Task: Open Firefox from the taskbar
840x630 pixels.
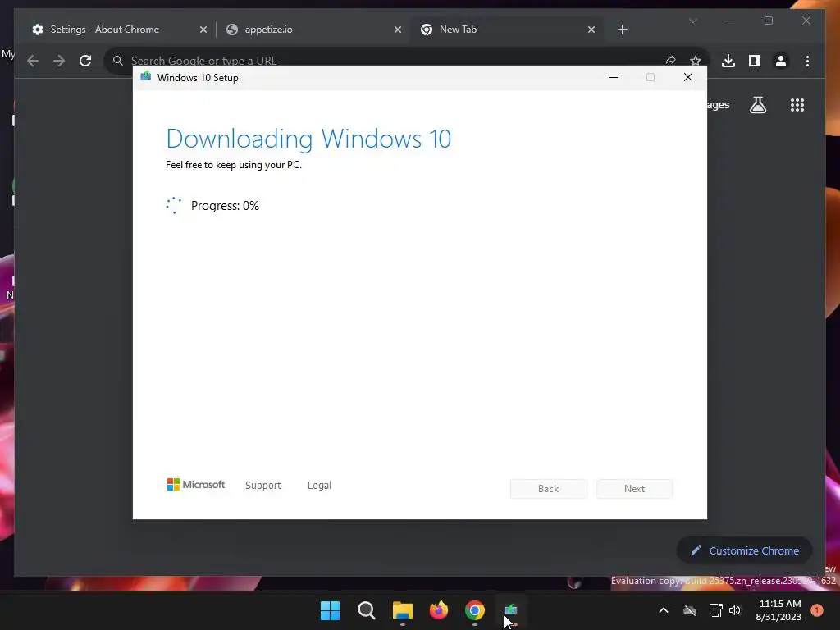Action: pyautogui.click(x=438, y=610)
